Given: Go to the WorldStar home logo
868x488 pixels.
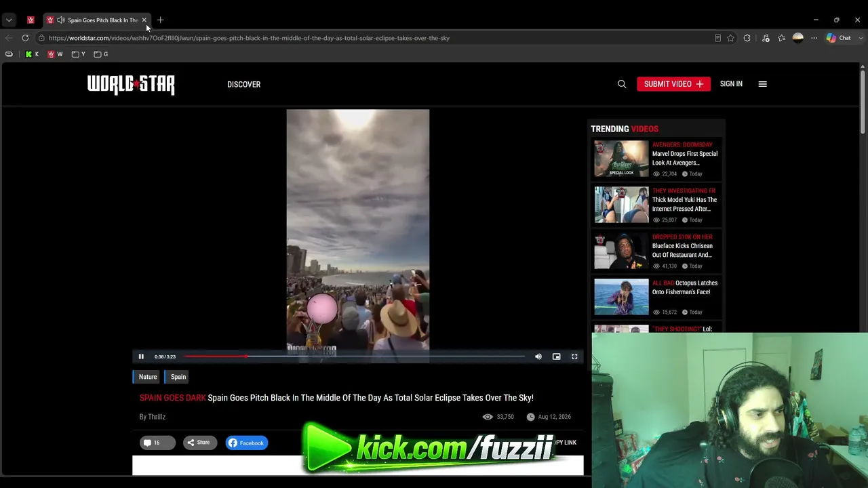Looking at the screenshot, I should coord(131,85).
